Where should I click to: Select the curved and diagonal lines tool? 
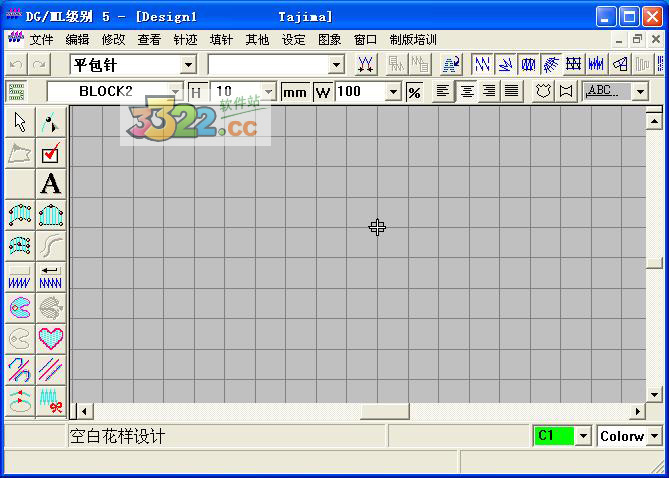[20, 369]
